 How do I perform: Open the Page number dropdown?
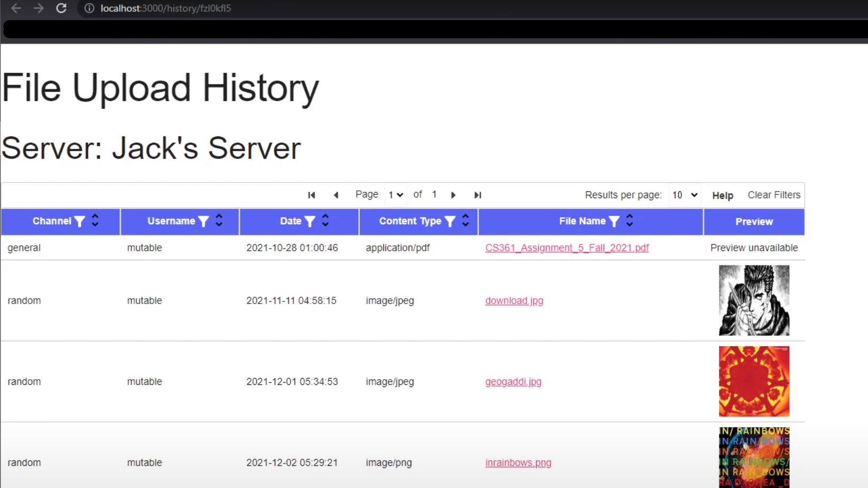[395, 195]
